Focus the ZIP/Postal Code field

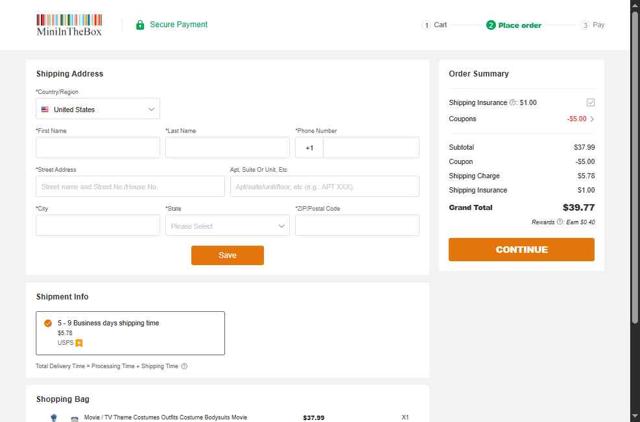[x=357, y=225]
